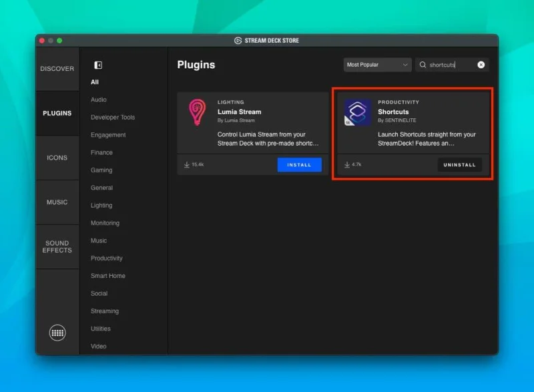Click the Shortcuts plugin description text
The image size is (534, 392).
click(x=427, y=139)
